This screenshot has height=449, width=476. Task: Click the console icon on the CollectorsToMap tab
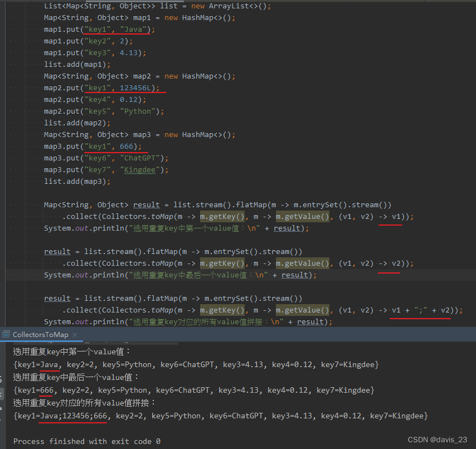click(7, 335)
